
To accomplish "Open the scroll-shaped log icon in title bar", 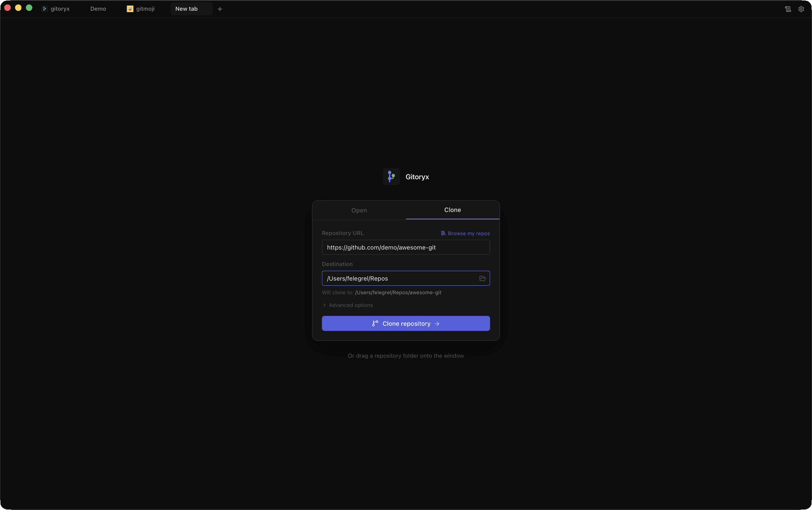I will 788,9.
